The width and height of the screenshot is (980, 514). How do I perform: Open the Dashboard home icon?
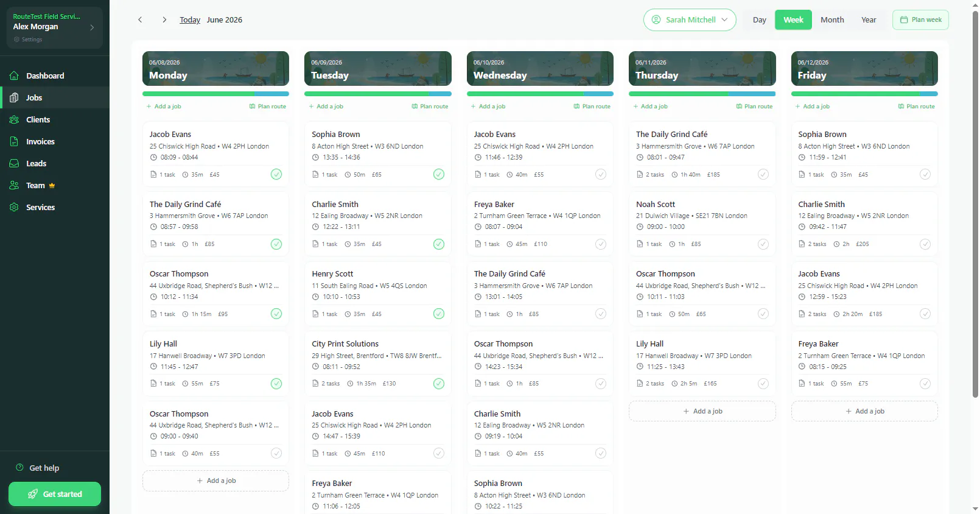pyautogui.click(x=14, y=76)
